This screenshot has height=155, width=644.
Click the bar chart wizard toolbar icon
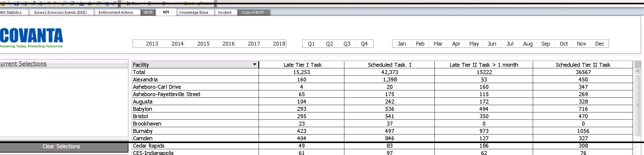coord(81,3)
